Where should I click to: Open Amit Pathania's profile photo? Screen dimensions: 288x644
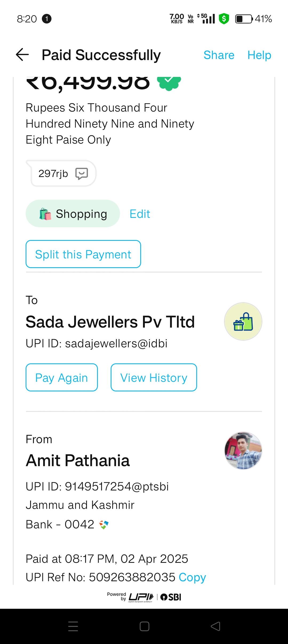[243, 450]
